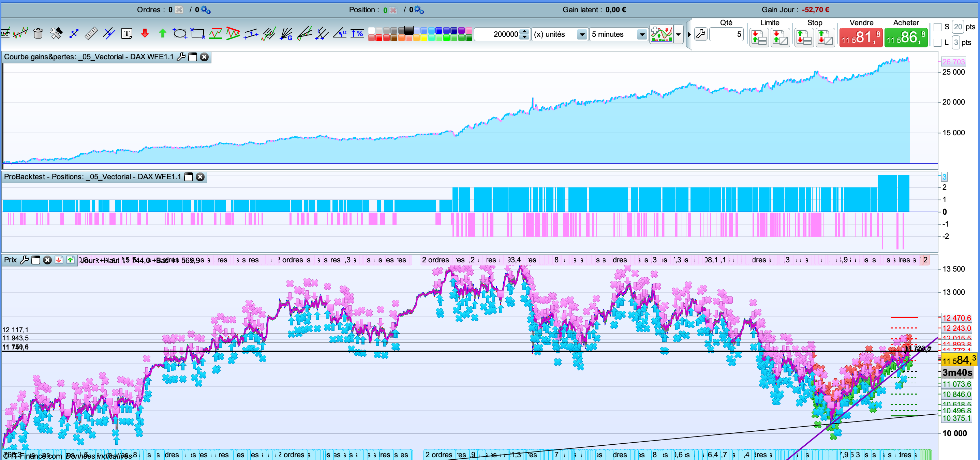Expand the indicators button dropdown arrow
980x460 pixels.
(x=678, y=35)
